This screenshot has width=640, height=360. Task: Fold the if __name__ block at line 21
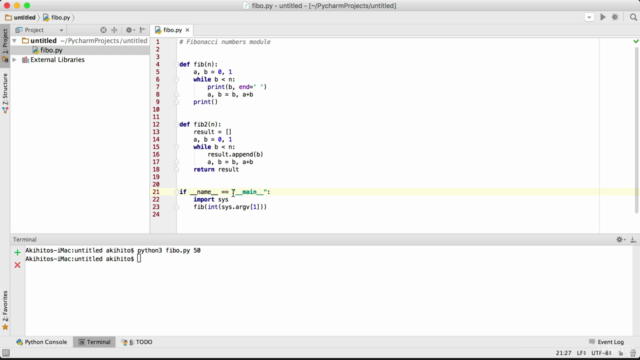[x=177, y=192]
